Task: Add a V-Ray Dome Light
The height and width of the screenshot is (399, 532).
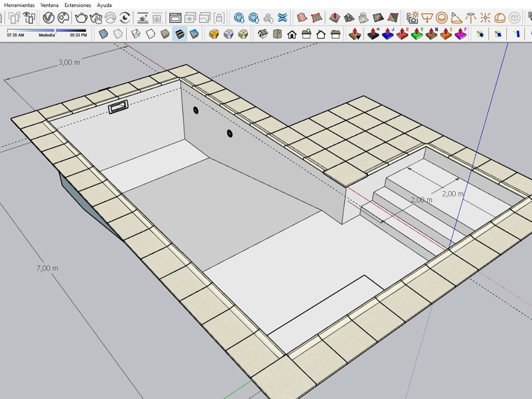Action: (x=500, y=18)
